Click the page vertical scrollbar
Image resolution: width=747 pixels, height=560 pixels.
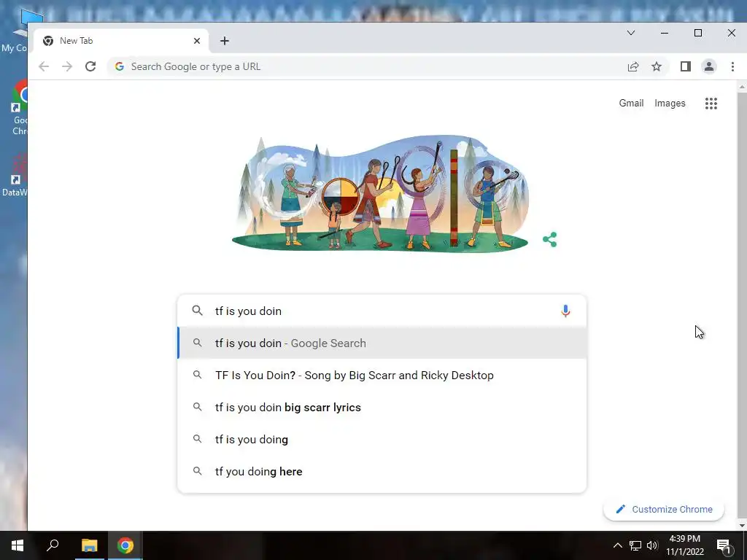pos(742,305)
